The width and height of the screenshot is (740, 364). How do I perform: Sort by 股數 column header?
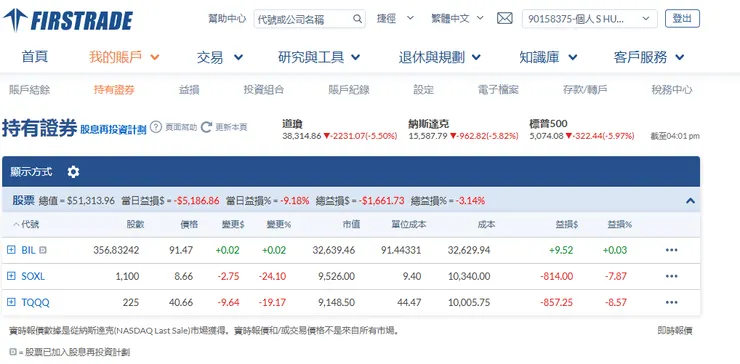point(135,224)
